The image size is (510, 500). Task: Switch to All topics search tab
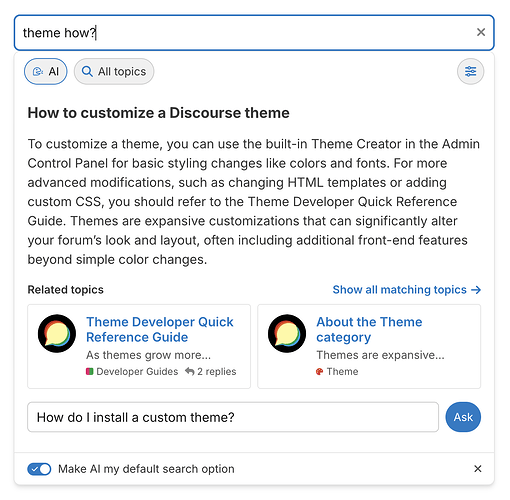coord(114,71)
